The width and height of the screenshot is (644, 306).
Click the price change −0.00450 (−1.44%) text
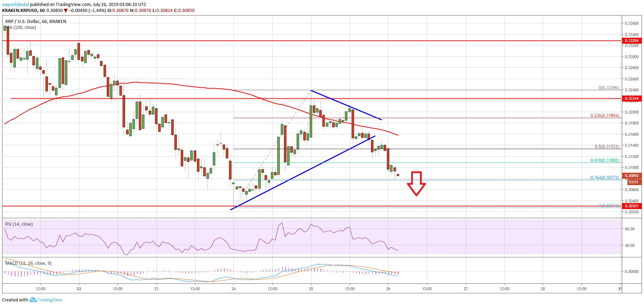[87, 11]
